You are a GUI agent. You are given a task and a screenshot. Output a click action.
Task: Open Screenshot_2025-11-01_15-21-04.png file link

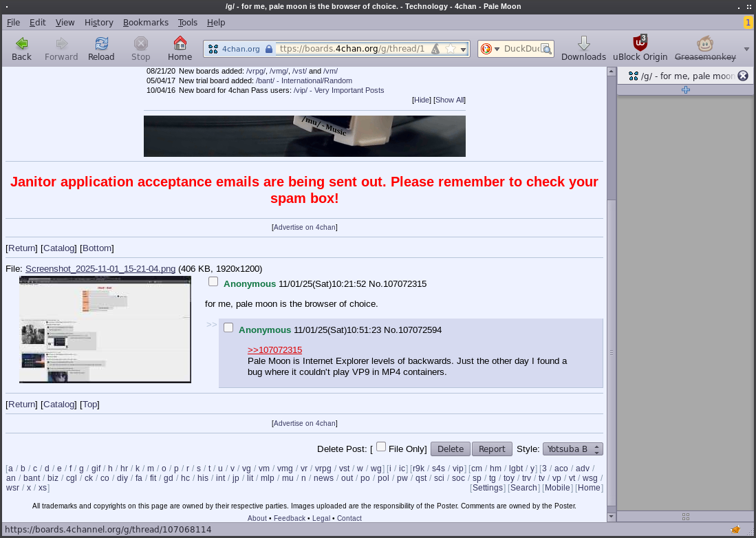(x=100, y=268)
